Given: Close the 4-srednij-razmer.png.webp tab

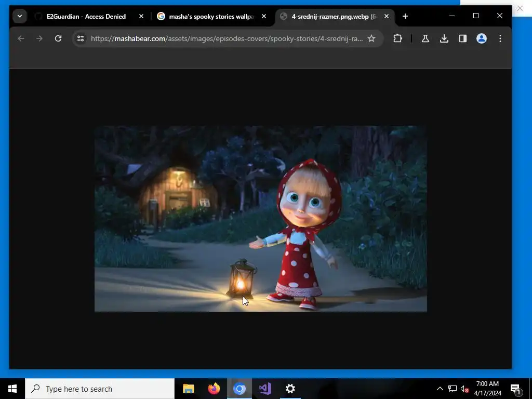Looking at the screenshot, I should (387, 16).
